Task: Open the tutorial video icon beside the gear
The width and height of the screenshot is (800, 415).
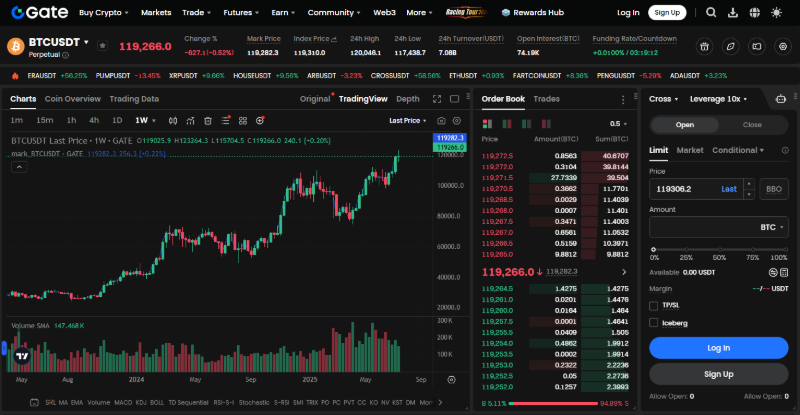Action: (x=757, y=46)
